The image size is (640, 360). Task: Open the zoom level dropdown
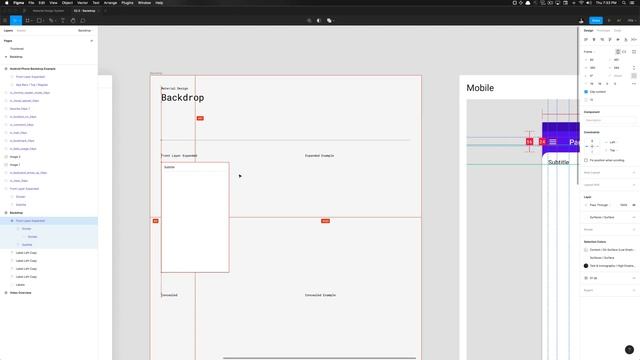tap(631, 20)
